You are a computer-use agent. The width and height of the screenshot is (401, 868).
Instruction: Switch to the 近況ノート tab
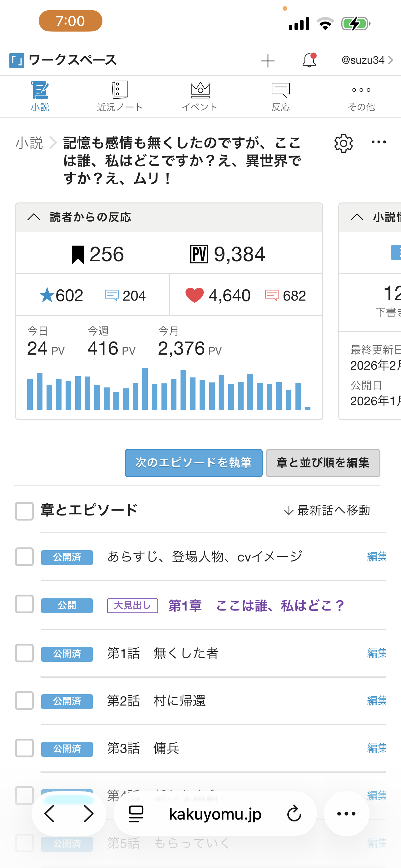(120, 96)
